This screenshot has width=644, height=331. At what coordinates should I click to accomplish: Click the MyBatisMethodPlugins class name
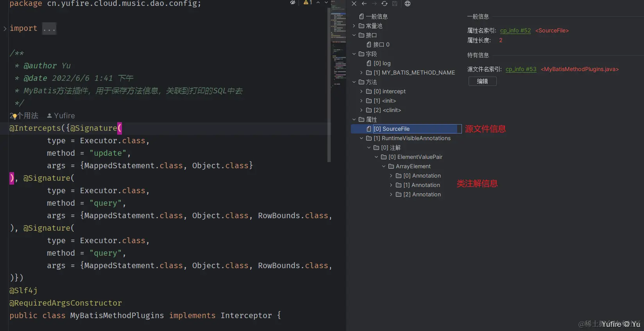[117, 315]
